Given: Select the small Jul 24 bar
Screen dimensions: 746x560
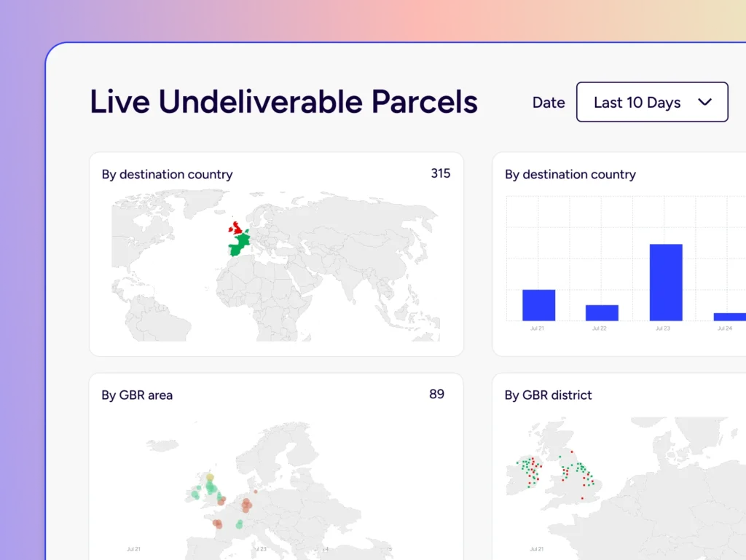Looking at the screenshot, I should coord(729,317).
